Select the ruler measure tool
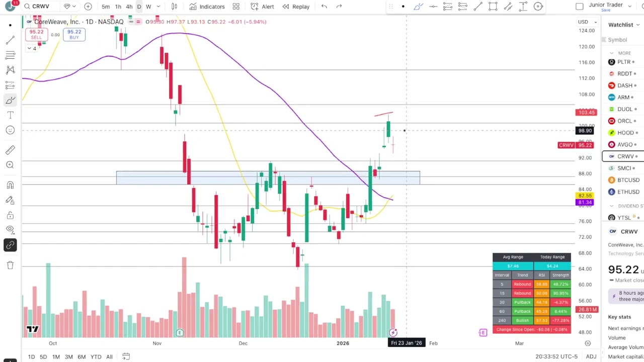This screenshot has width=644, height=362. (10, 150)
